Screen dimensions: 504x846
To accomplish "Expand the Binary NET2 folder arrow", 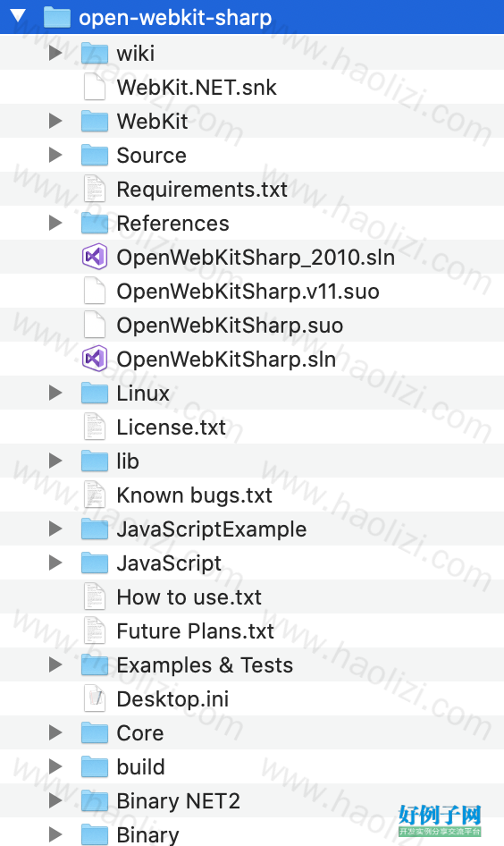I will point(55,800).
